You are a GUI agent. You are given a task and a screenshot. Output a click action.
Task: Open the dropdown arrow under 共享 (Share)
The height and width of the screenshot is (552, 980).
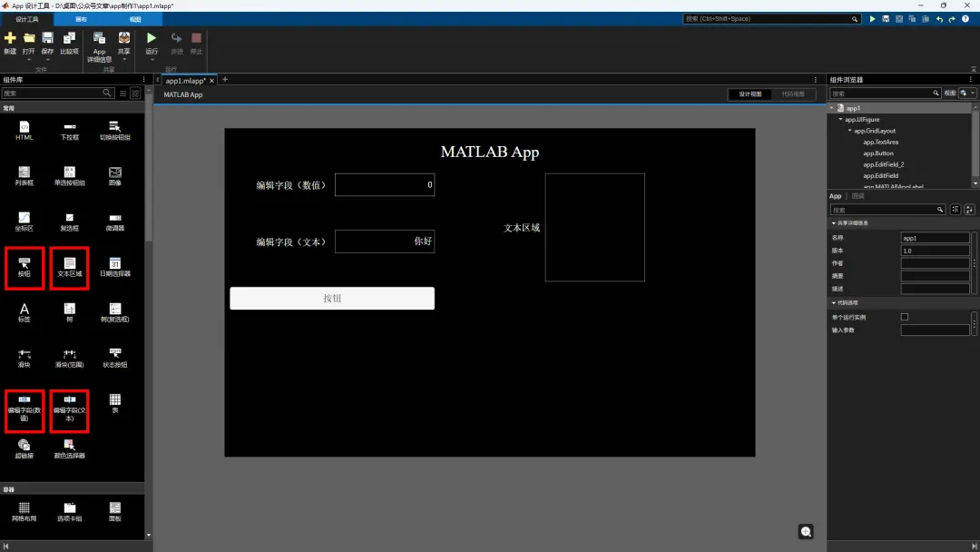[123, 60]
